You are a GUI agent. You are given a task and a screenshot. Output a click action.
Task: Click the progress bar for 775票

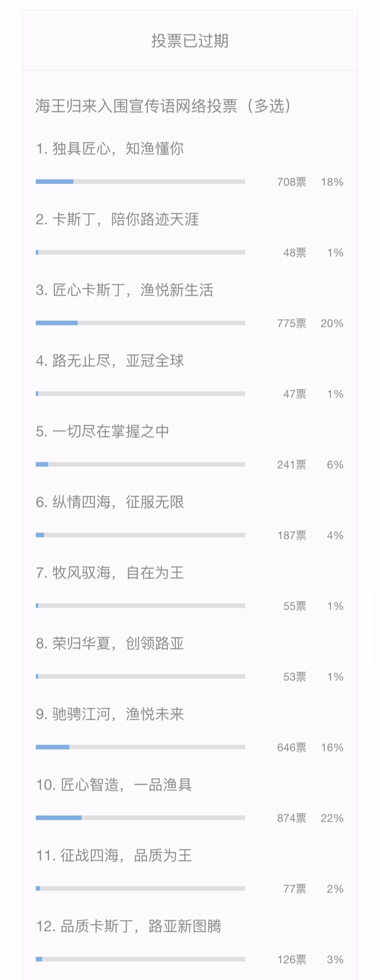tap(140, 323)
